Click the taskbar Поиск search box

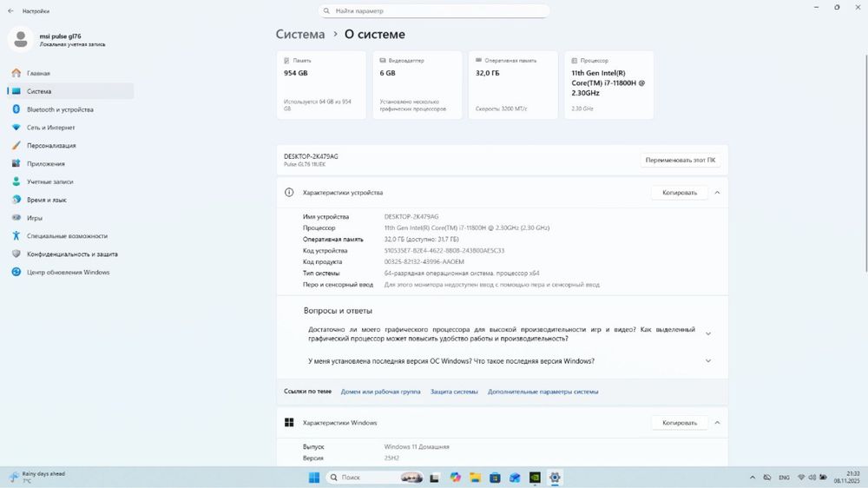[x=375, y=478]
